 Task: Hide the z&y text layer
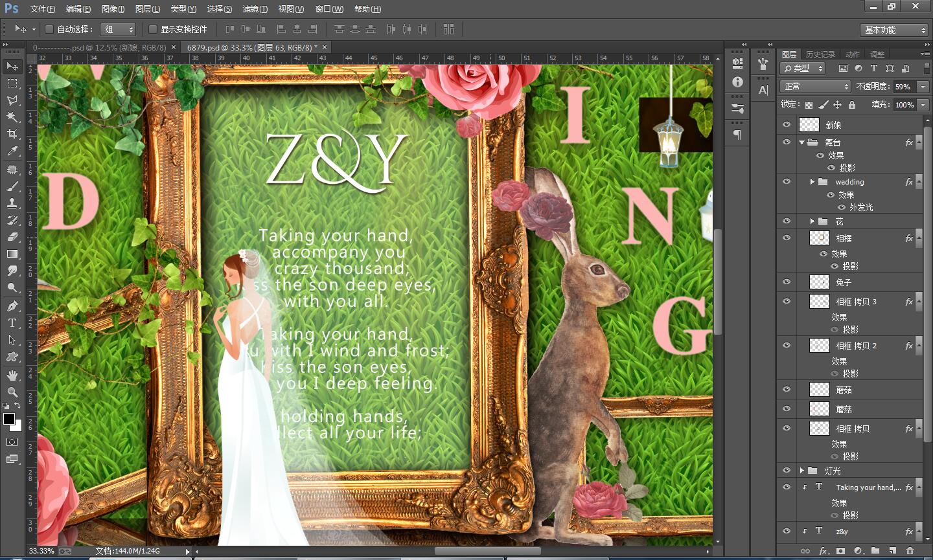[x=787, y=531]
